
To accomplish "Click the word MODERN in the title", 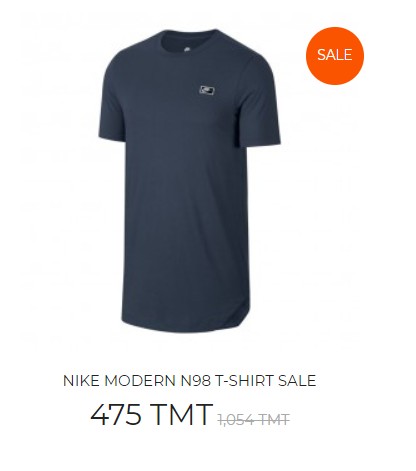I will [x=140, y=381].
